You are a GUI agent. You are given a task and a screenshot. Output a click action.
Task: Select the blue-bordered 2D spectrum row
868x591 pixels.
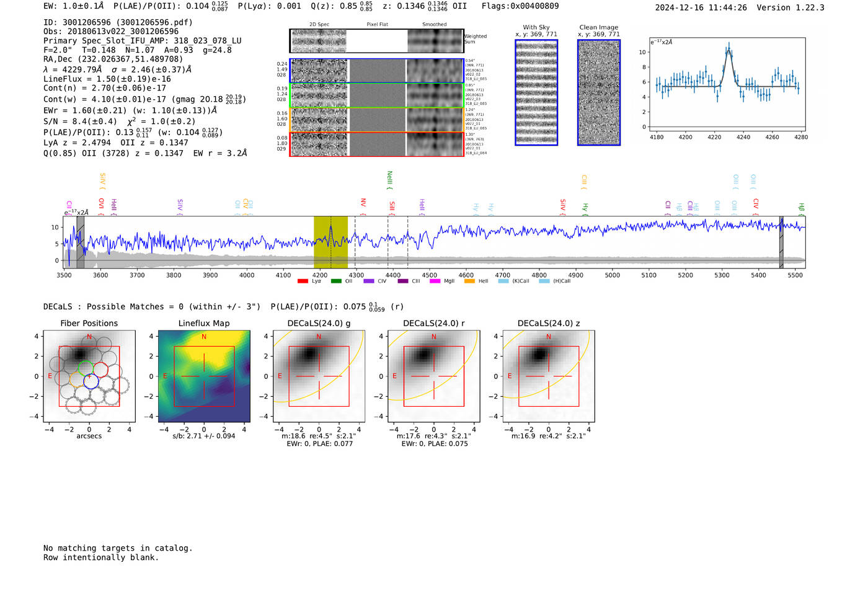(x=376, y=71)
